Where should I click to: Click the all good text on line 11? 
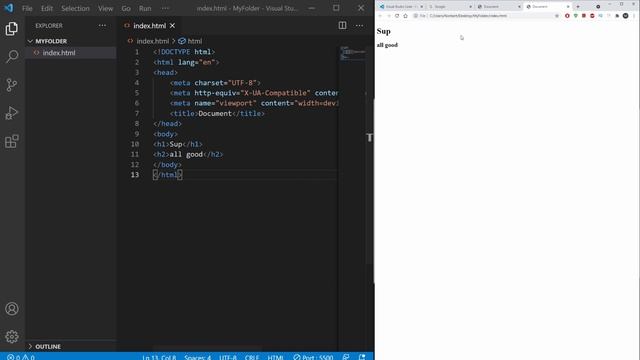[186, 154]
